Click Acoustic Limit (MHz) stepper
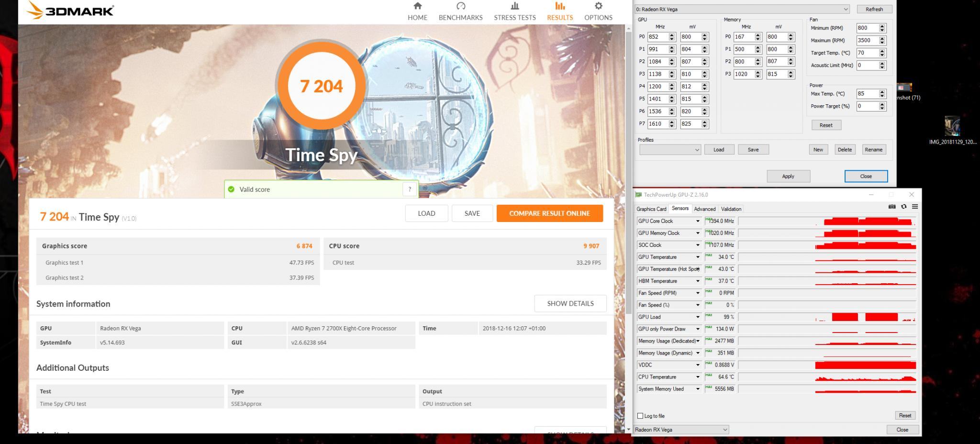This screenshot has height=444, width=980. coord(883,66)
